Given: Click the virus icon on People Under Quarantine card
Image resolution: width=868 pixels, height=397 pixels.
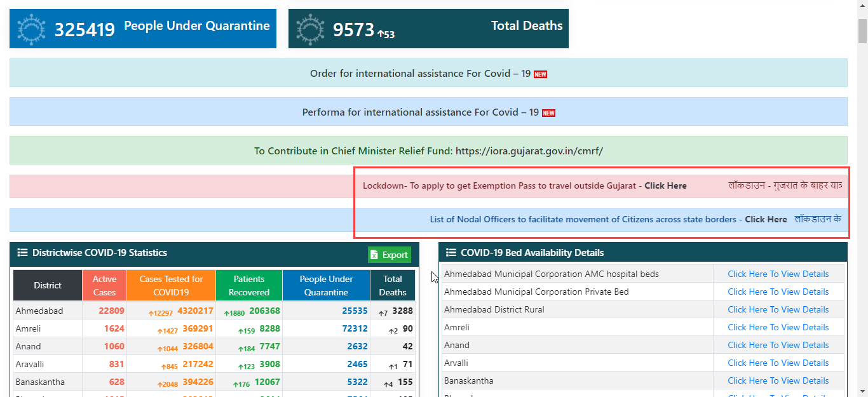Looking at the screenshot, I should coord(32,29).
